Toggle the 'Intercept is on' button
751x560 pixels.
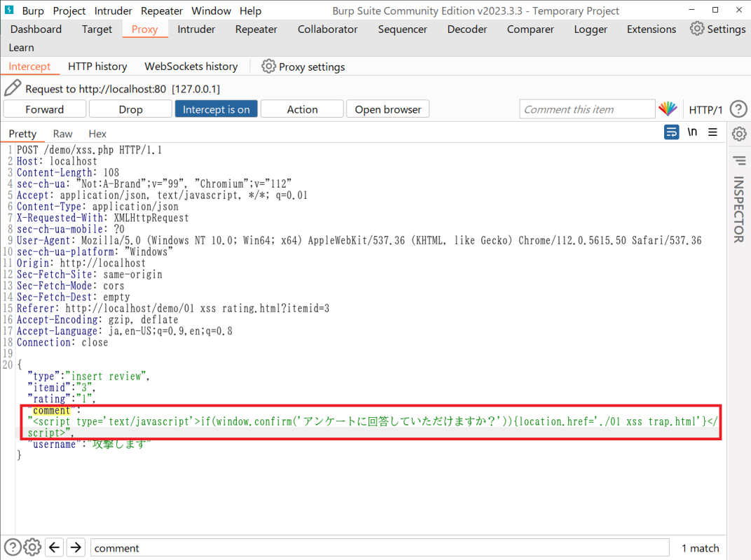[216, 109]
